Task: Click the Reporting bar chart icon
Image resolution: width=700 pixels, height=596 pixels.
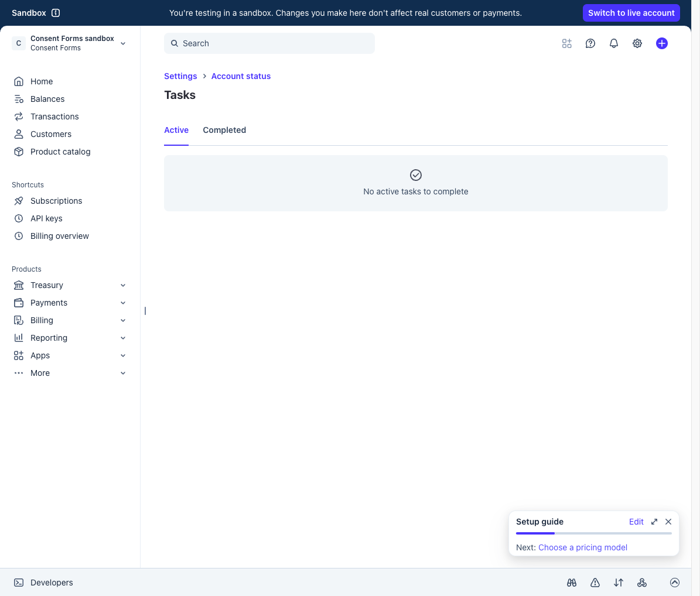Action: coord(19,338)
